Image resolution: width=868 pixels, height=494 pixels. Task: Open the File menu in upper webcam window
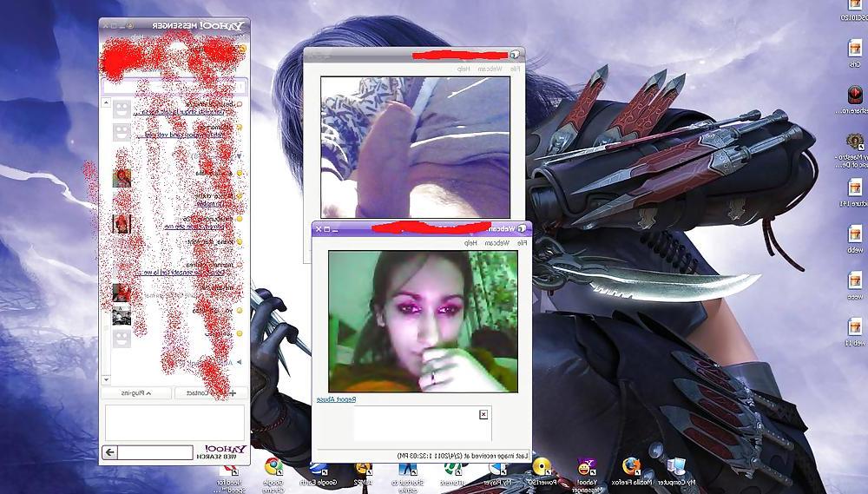515,69
